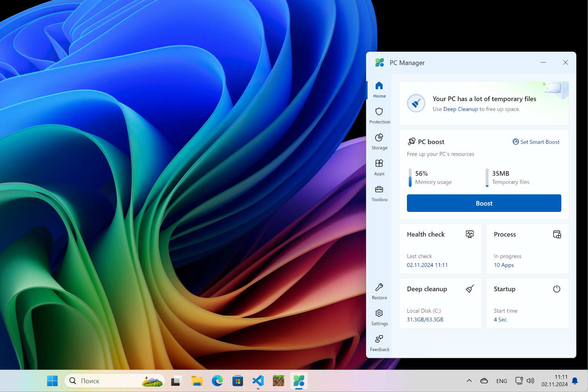The width and height of the screenshot is (588, 392).
Task: Open Minecraft from the taskbar
Action: tap(278, 381)
